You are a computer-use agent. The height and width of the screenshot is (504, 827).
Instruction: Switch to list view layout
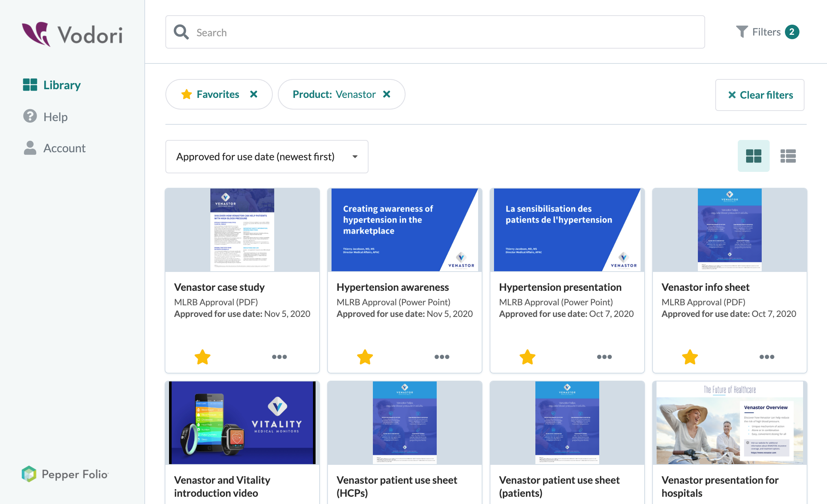788,156
